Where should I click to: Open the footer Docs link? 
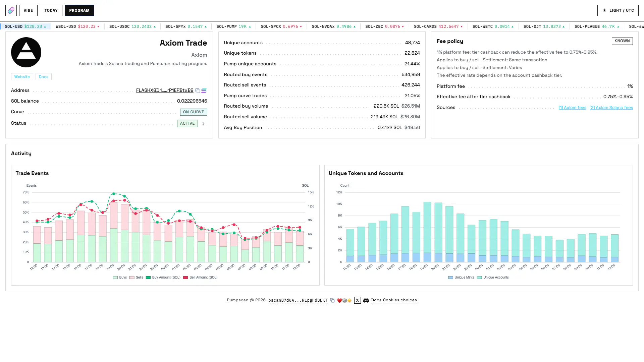(x=376, y=300)
